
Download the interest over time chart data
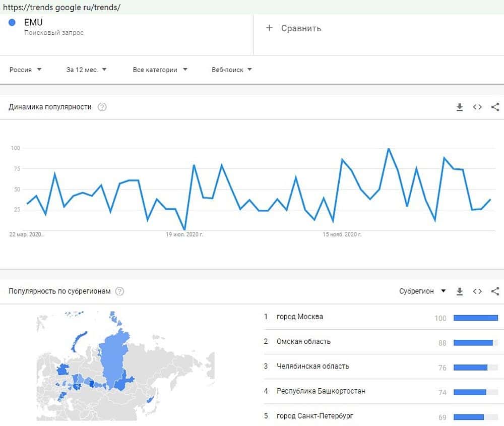coord(459,107)
